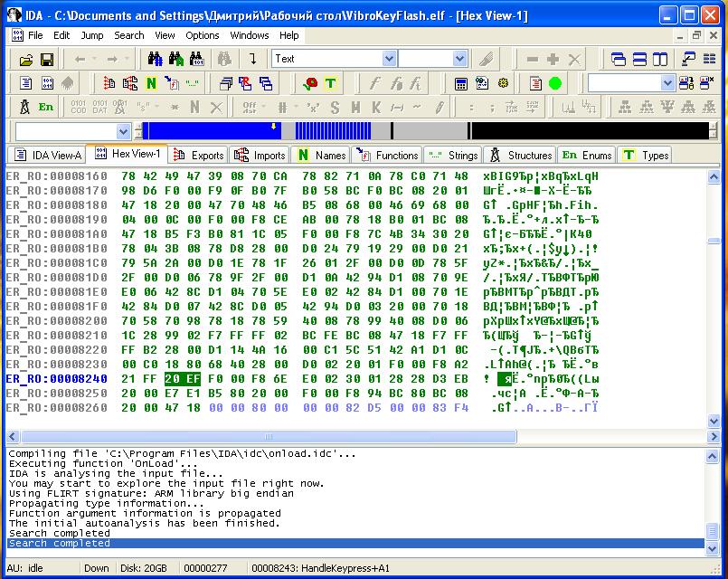Switch to the Exports tab
This screenshot has height=579, width=728.
[199, 155]
